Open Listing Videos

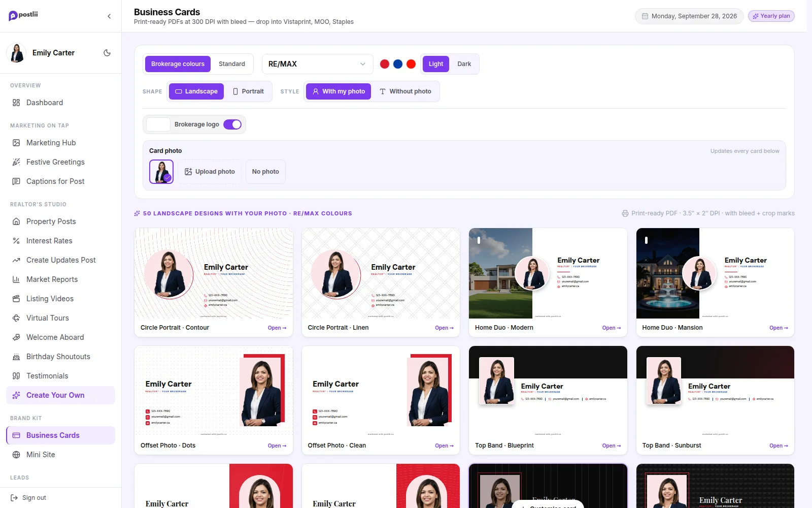pyautogui.click(x=60, y=299)
